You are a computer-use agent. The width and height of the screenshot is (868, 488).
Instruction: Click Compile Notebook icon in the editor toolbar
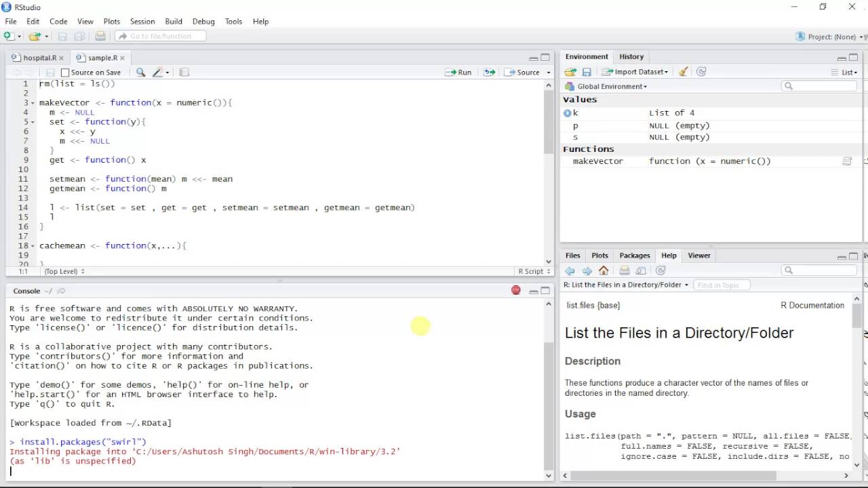tap(184, 72)
